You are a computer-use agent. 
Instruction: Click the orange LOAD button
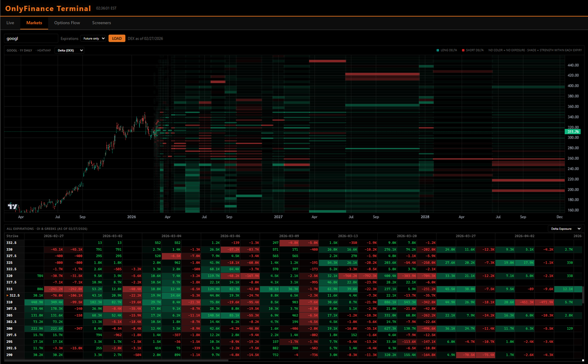(x=117, y=38)
